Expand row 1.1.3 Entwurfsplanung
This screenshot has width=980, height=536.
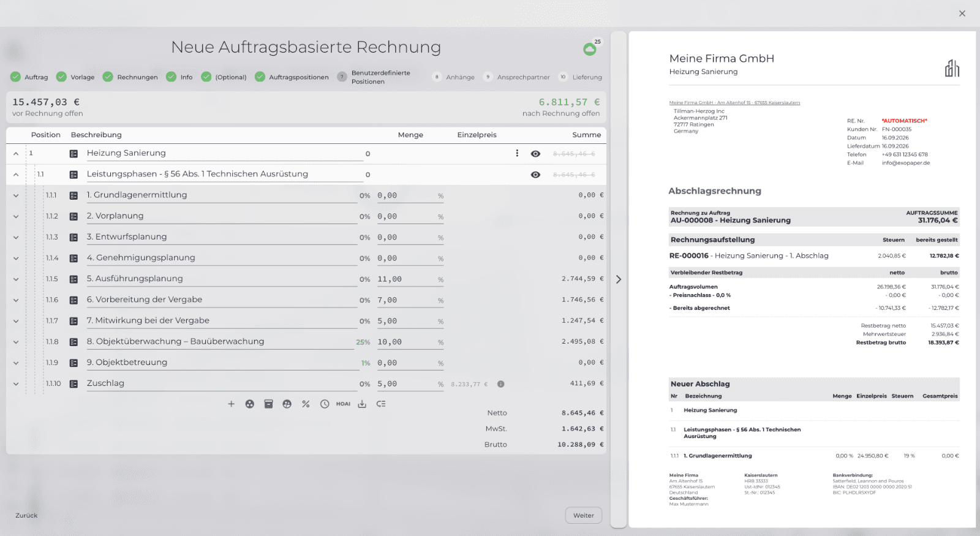pyautogui.click(x=16, y=237)
